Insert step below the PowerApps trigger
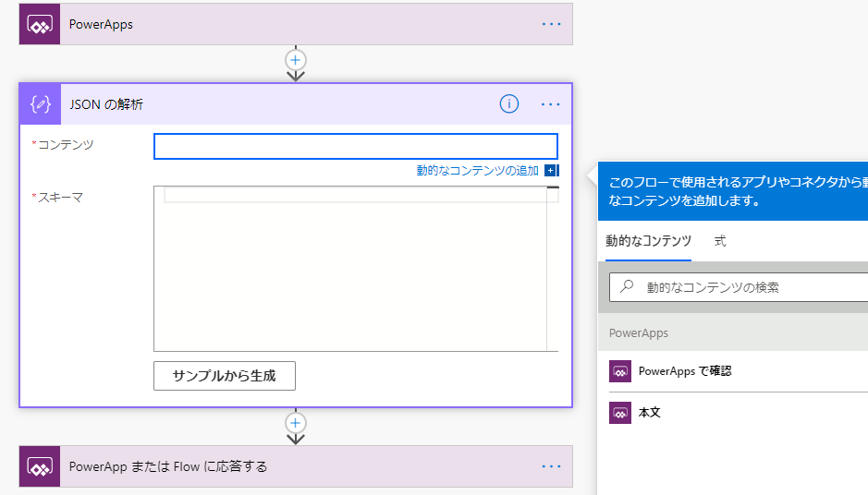Screen dimensions: 868x495 296,60
